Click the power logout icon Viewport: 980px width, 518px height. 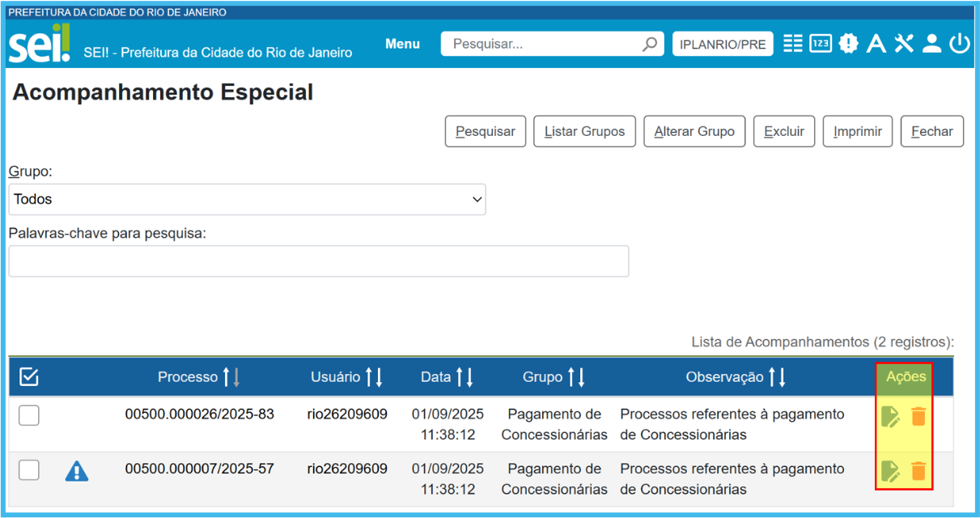(x=960, y=44)
